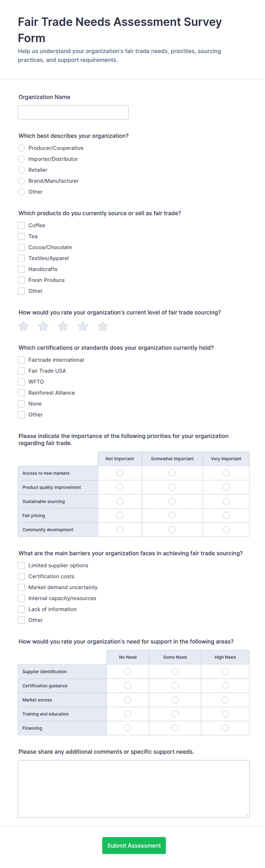Give a five-star sourcing rating
The height and width of the screenshot is (868, 265).
pos(103,326)
